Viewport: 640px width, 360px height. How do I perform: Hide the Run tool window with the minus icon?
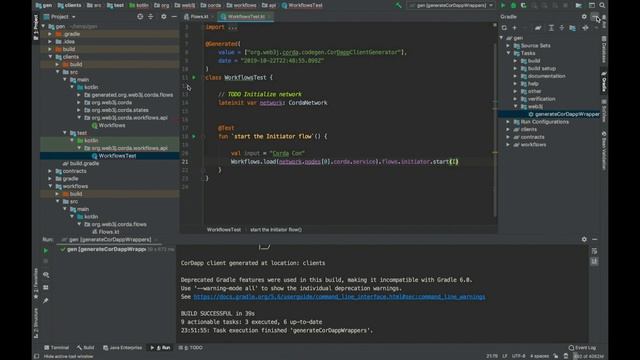[x=595, y=239]
